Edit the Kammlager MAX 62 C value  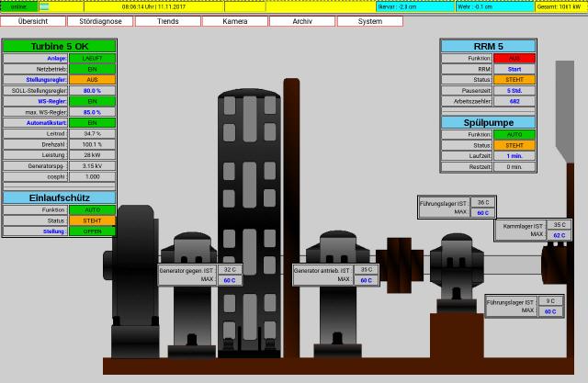pos(559,235)
